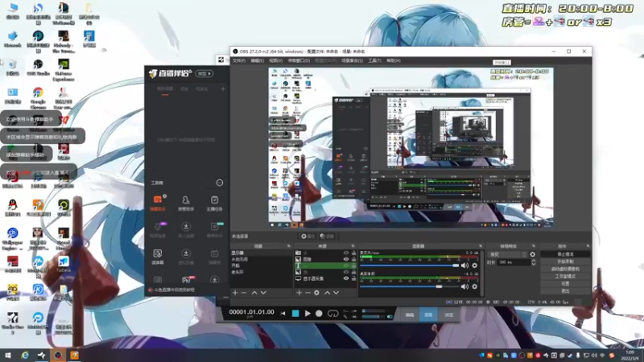The width and height of the screenshot is (644, 362).
Task: Open the 视图(V) menu in OBS
Action: point(275,60)
